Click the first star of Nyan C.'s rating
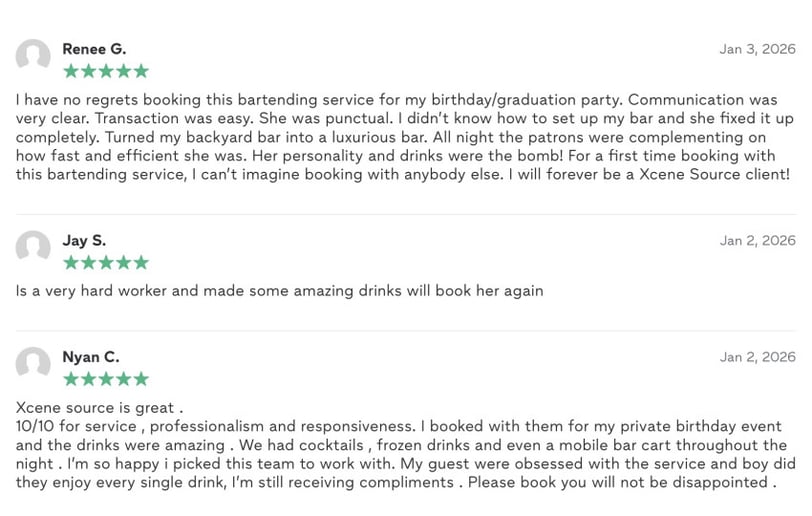 (71, 379)
